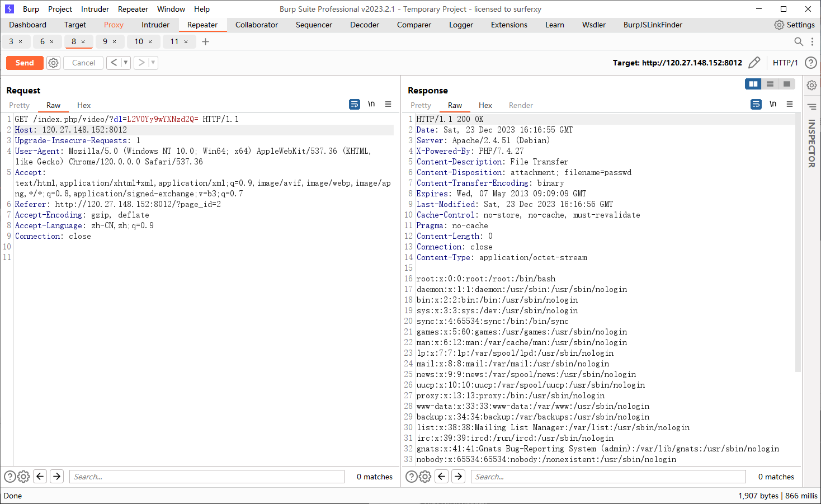Edit the target with pencil icon
Viewport: 821px width, 504px height.
[x=754, y=63]
